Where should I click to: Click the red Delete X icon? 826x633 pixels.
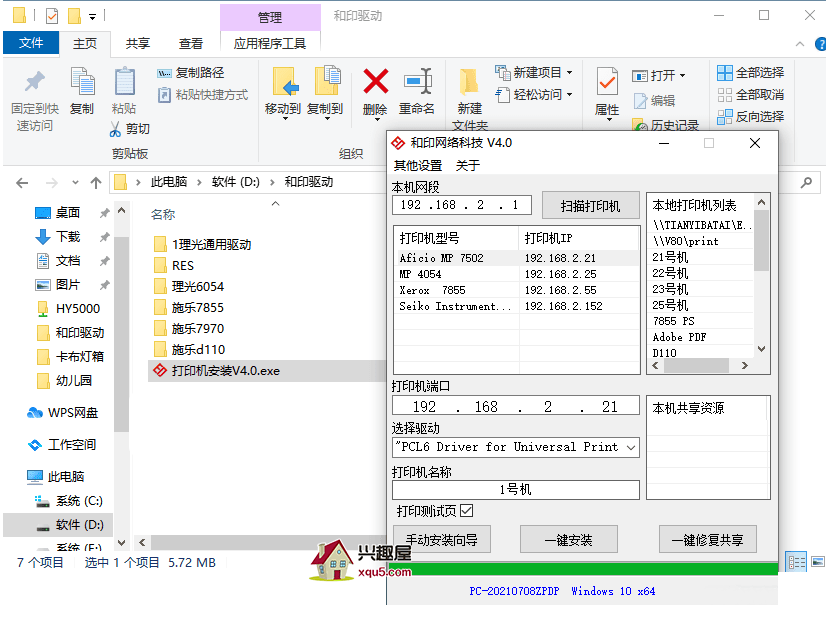375,81
